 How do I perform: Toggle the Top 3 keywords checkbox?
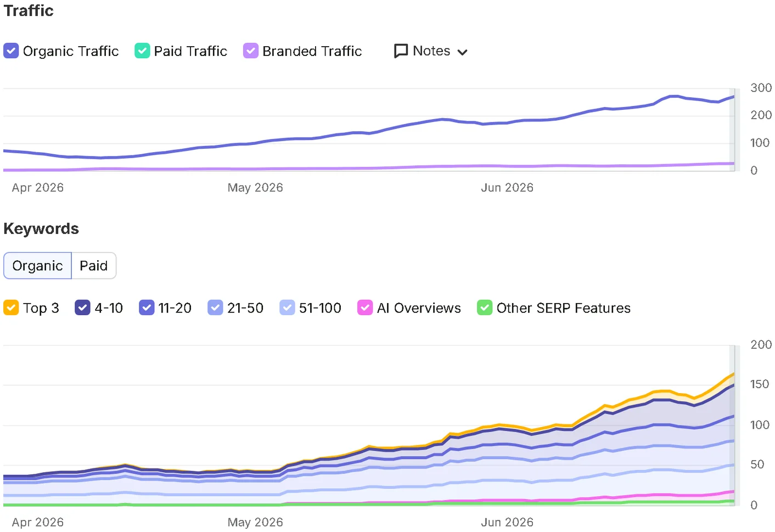tap(11, 308)
